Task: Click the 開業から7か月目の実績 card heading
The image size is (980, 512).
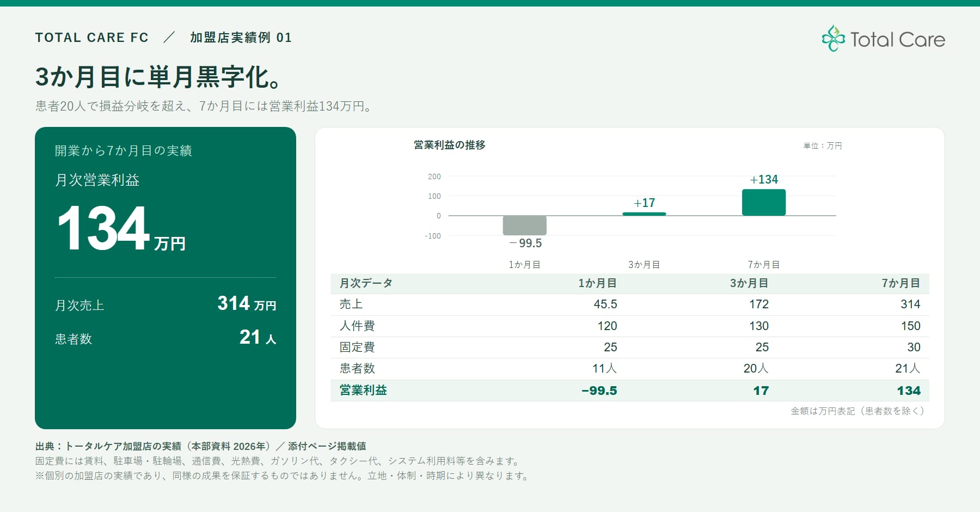Action: (124, 151)
